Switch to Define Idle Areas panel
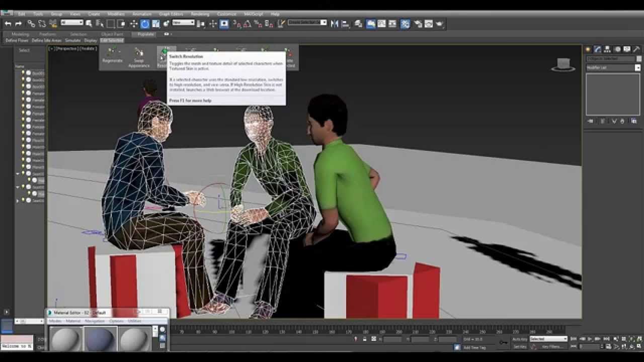The height and width of the screenshot is (362, 644). (46, 40)
